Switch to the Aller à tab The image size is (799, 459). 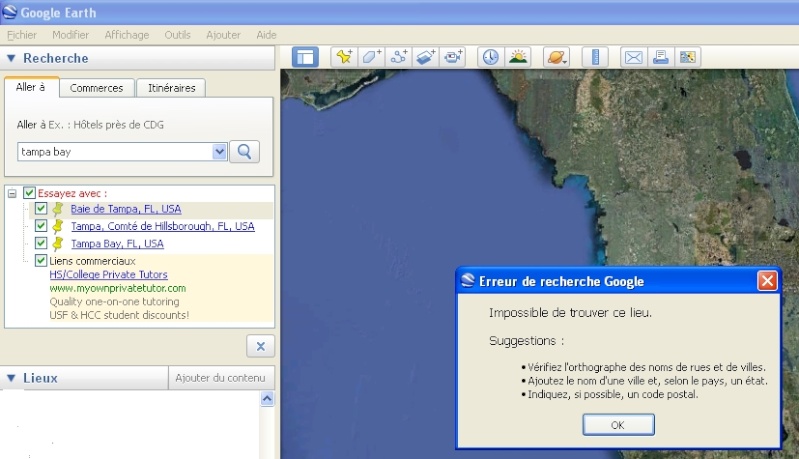tap(31, 87)
